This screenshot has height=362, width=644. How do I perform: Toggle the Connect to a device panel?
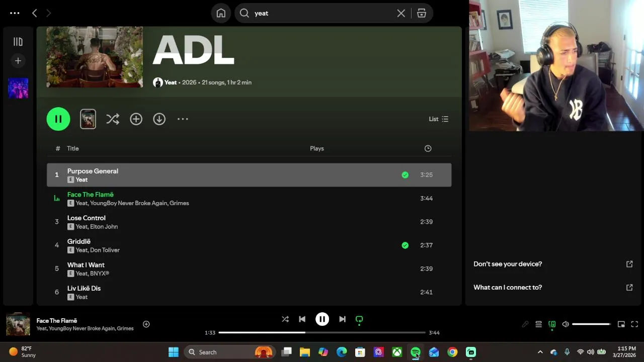[552, 324]
